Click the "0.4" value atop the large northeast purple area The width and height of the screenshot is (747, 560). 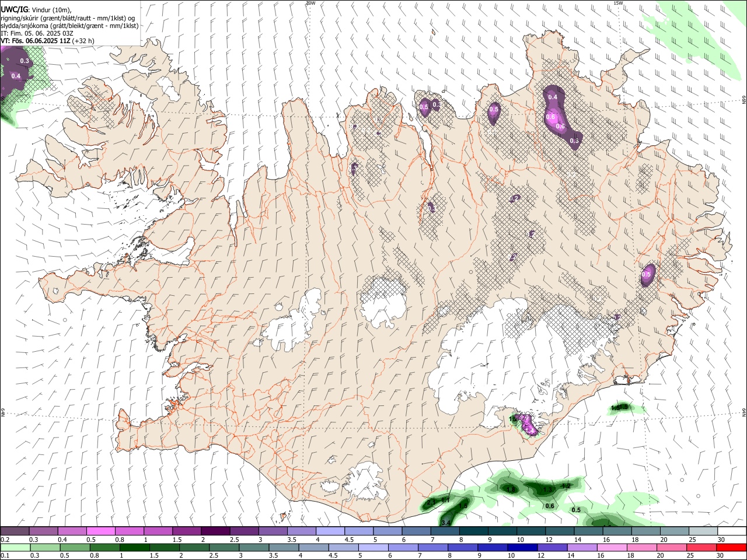click(x=553, y=97)
